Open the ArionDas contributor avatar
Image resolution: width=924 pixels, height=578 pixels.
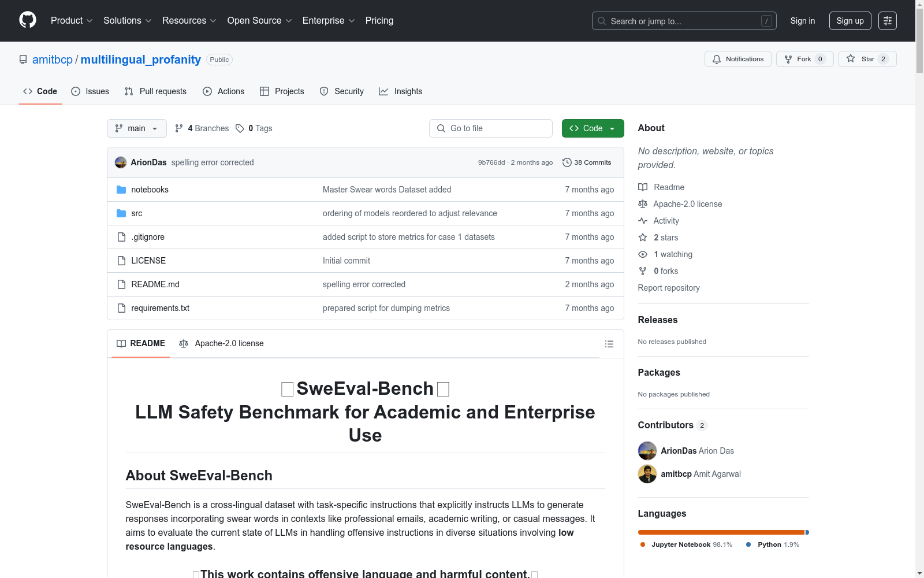pyautogui.click(x=647, y=451)
